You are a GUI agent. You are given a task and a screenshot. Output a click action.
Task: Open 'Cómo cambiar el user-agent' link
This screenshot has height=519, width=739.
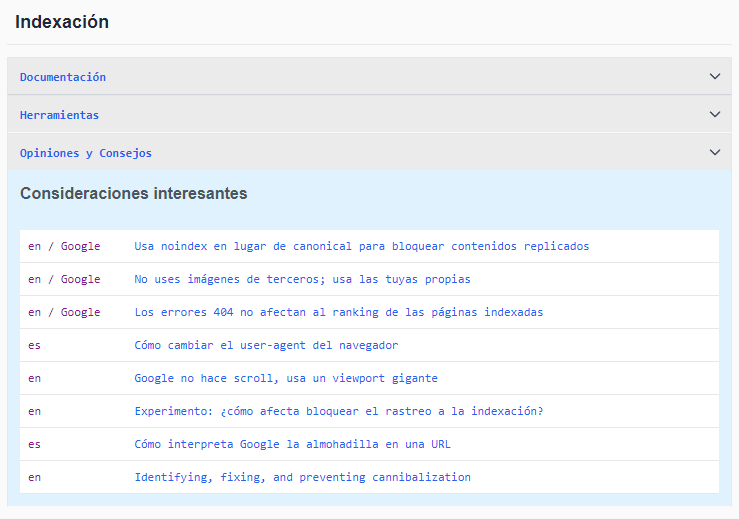point(266,345)
